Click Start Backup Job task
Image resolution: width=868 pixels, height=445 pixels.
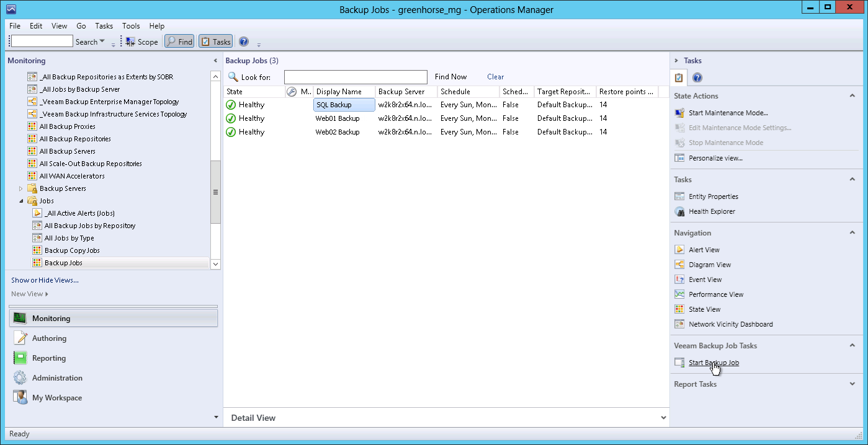pos(714,363)
